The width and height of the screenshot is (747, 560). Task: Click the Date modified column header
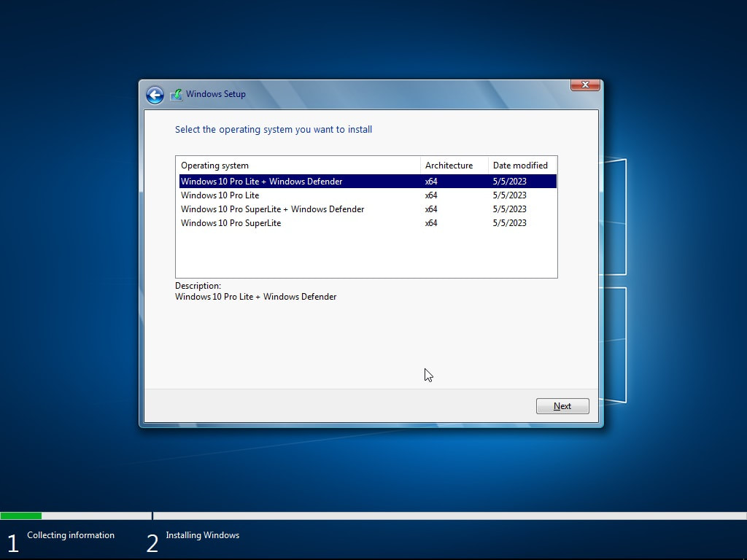point(522,166)
